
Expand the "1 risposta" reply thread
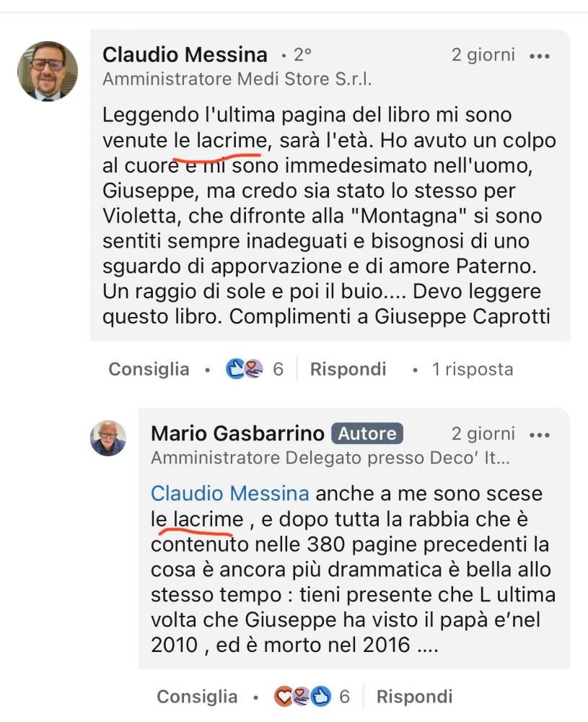(x=472, y=370)
